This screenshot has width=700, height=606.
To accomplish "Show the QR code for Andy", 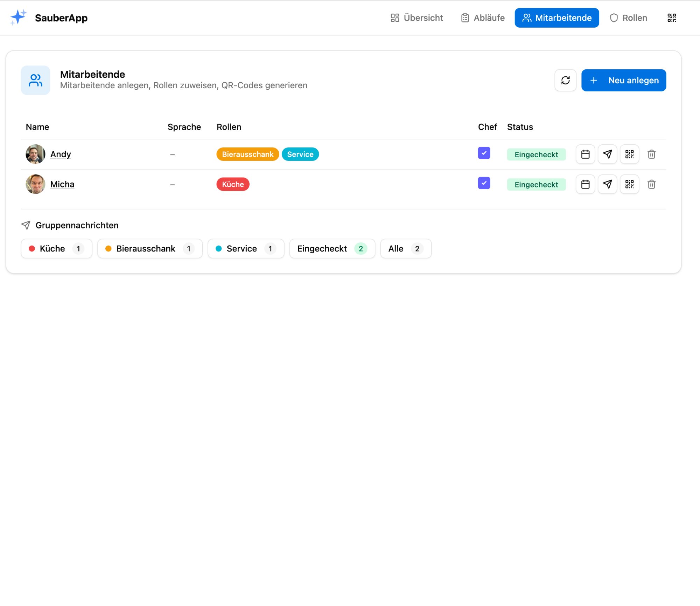I will tap(629, 154).
